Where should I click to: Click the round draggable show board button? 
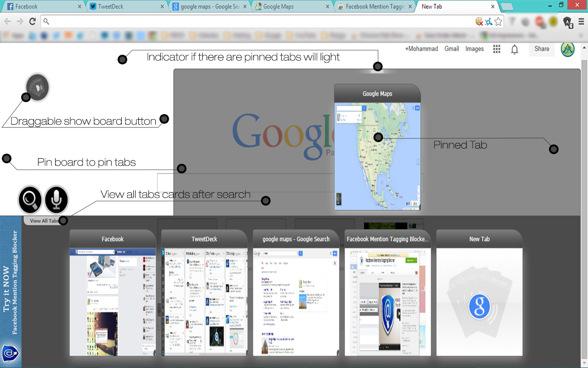tap(37, 87)
